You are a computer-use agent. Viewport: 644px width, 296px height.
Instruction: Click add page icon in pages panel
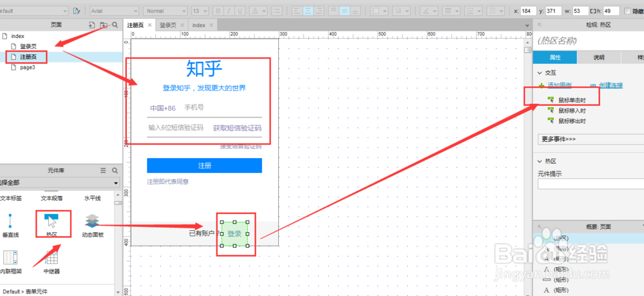point(91,25)
